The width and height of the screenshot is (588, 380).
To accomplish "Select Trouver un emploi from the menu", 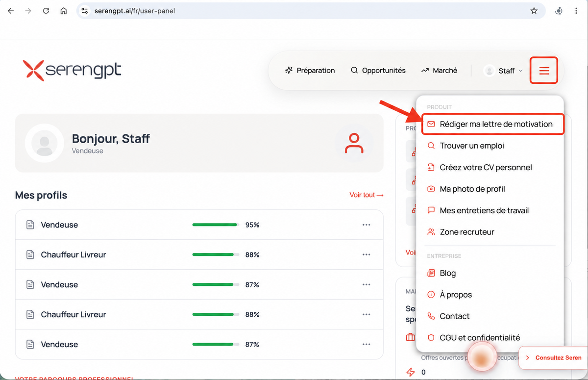I will tap(490, 146).
